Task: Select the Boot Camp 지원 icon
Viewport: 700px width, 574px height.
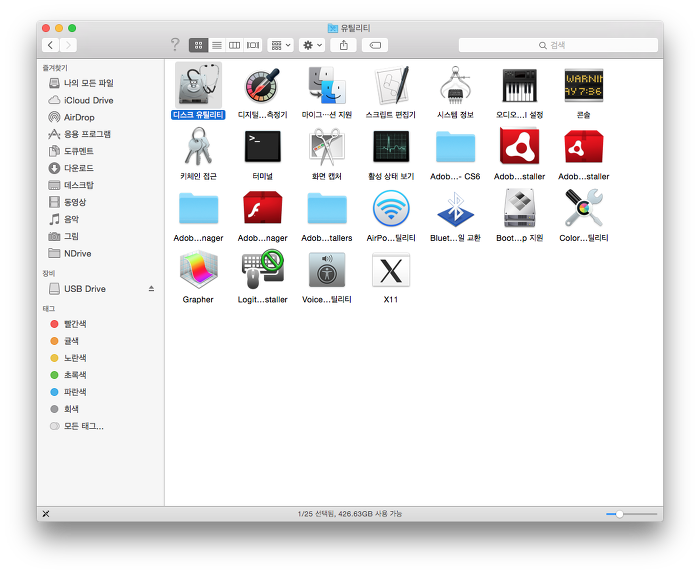Action: coord(519,208)
